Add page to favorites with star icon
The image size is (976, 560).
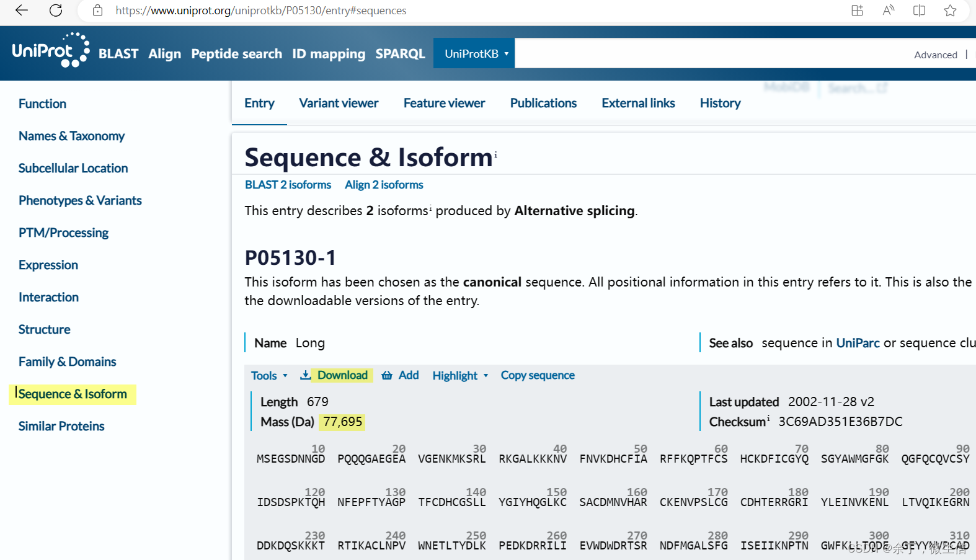[x=950, y=10]
